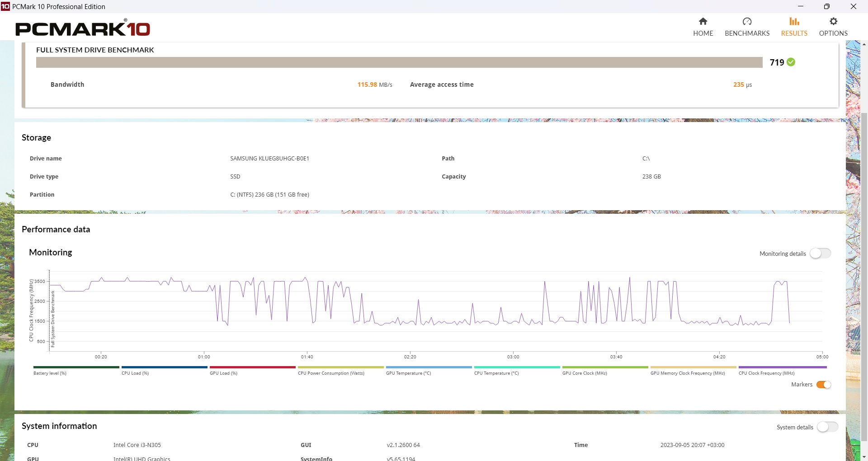Viewport: 868px width, 461px height.
Task: Restore down the application window
Action: click(826, 6)
